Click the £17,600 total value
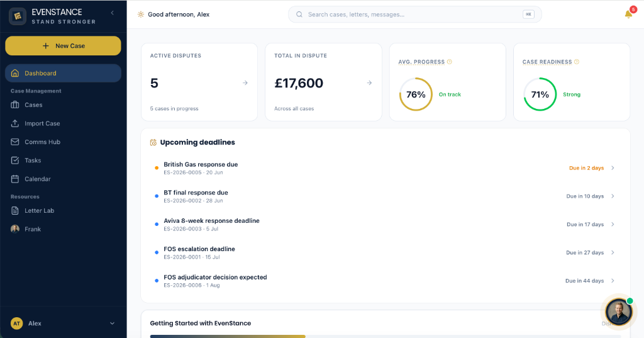 [x=299, y=84]
